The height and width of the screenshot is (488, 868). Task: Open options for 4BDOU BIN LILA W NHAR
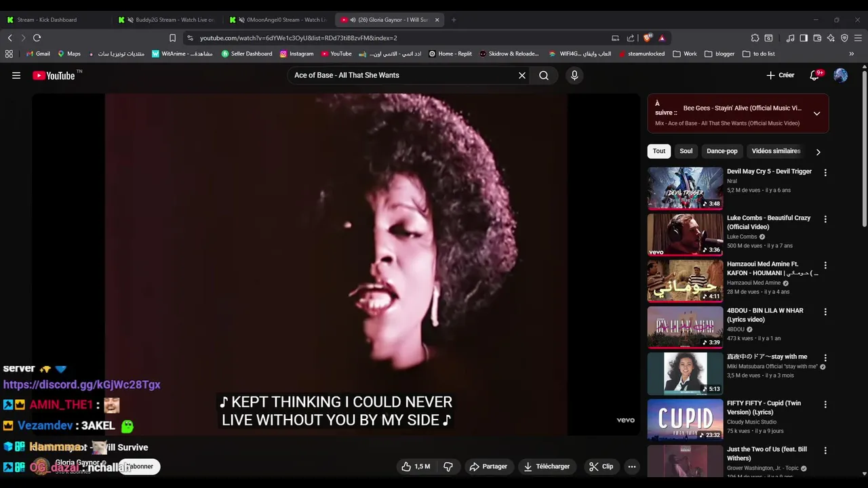[825, 312]
